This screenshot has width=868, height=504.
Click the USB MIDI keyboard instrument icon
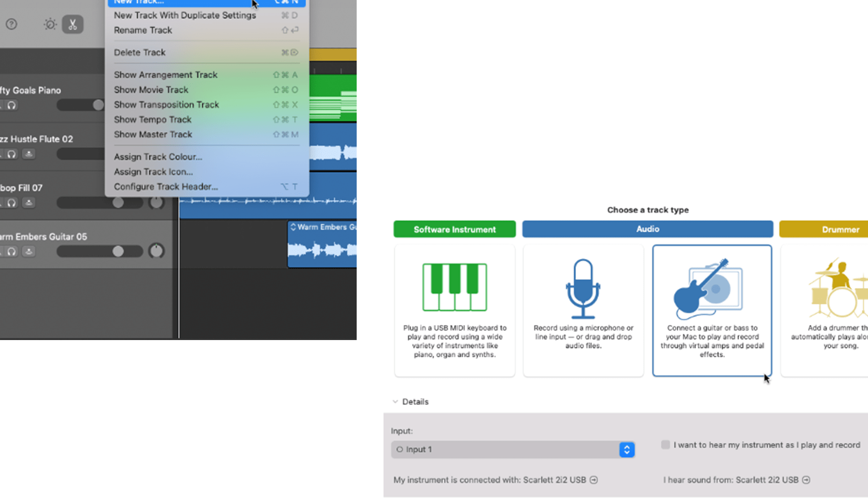coord(454,286)
